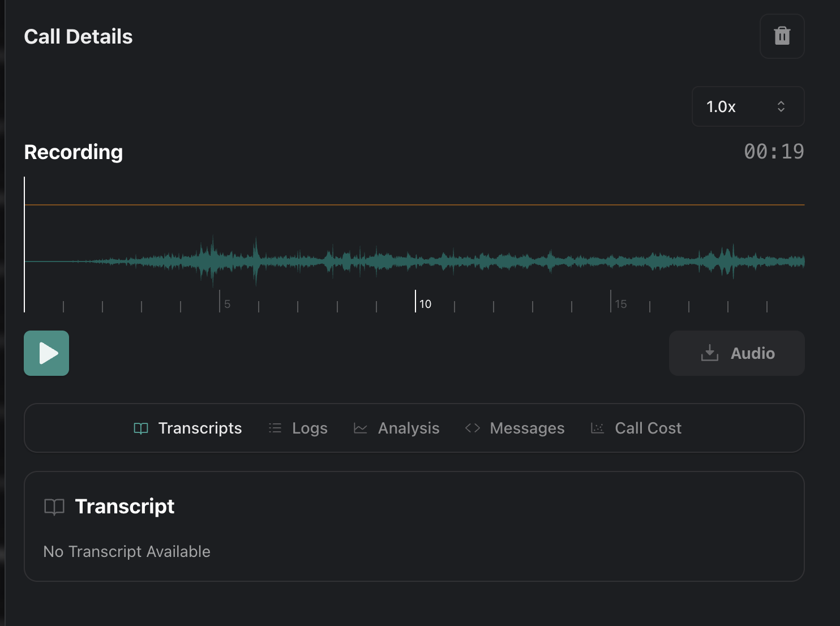Click the code brackets icon beside Messages
This screenshot has height=626, width=840.
(x=473, y=428)
